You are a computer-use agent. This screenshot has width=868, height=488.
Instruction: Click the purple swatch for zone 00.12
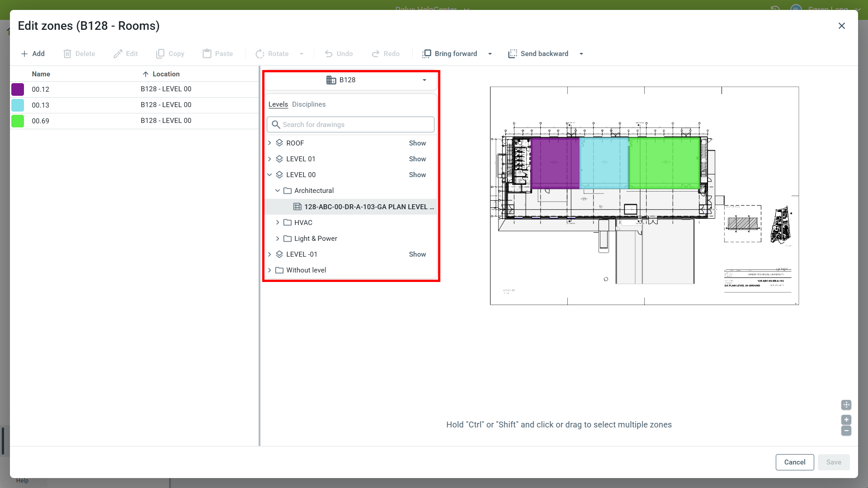pyautogui.click(x=18, y=89)
